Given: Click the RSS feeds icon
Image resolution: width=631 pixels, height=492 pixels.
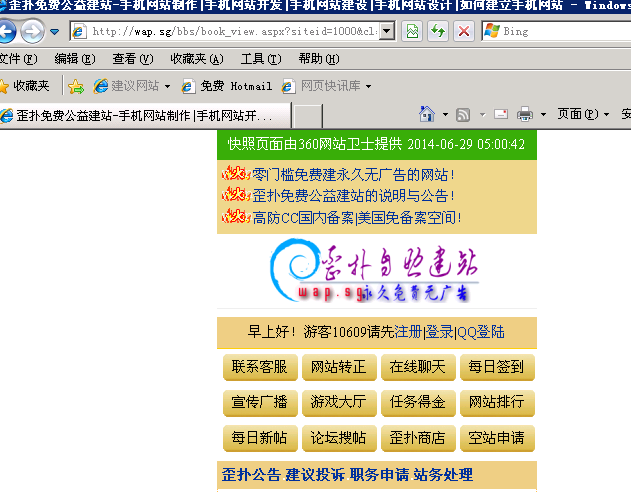Looking at the screenshot, I should (x=463, y=115).
